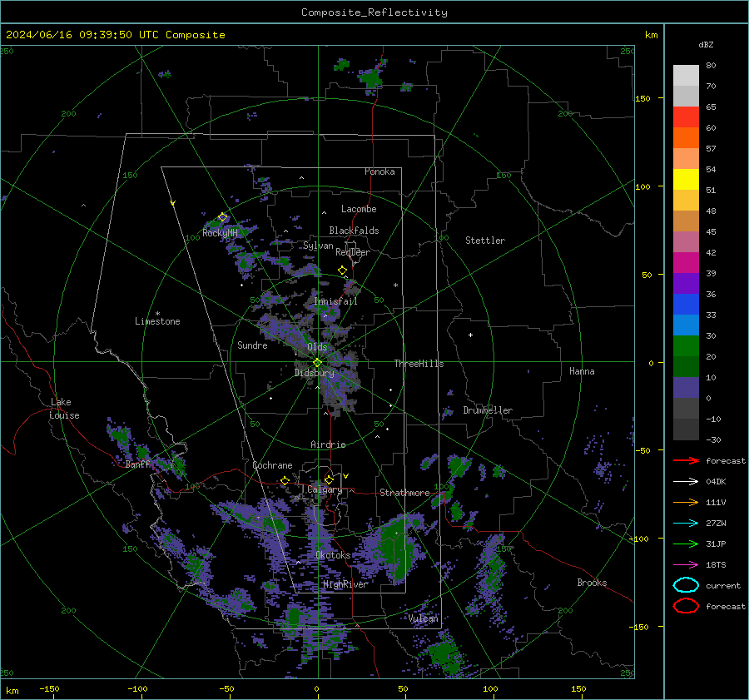Viewport: 749px width, 700px height.
Task: Click the Olds city label
Action: point(317,347)
